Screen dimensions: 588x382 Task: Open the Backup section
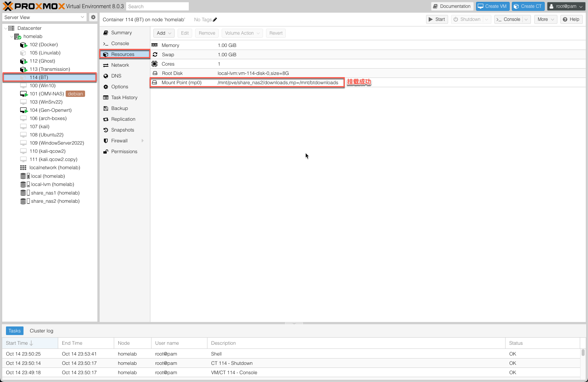(x=125, y=108)
